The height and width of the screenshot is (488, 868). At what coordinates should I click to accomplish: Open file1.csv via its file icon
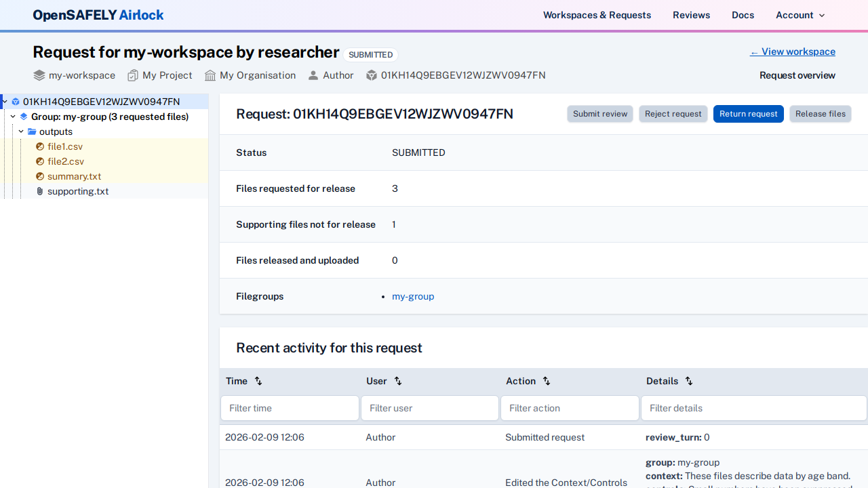[x=40, y=146]
